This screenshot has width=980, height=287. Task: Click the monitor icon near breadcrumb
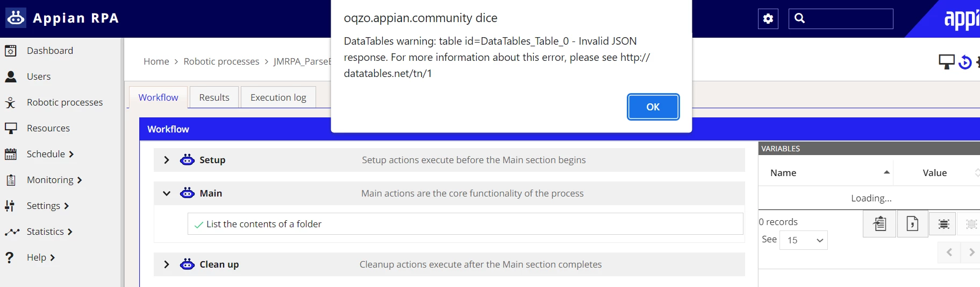pyautogui.click(x=946, y=62)
